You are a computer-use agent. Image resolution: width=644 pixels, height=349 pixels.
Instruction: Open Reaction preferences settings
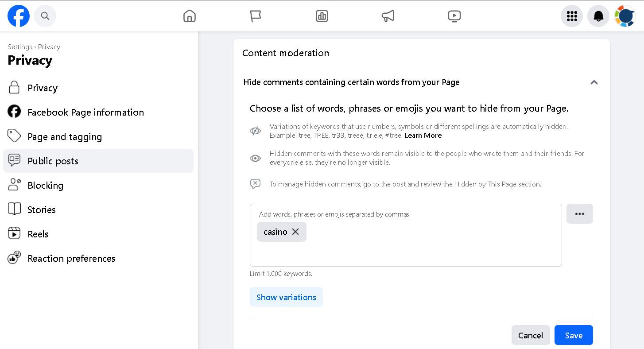71,258
